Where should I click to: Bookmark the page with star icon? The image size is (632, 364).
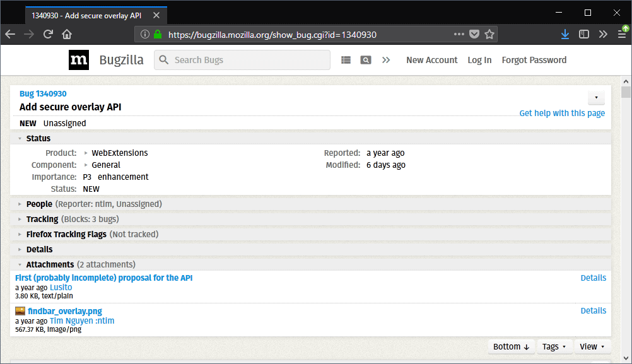[x=490, y=34]
